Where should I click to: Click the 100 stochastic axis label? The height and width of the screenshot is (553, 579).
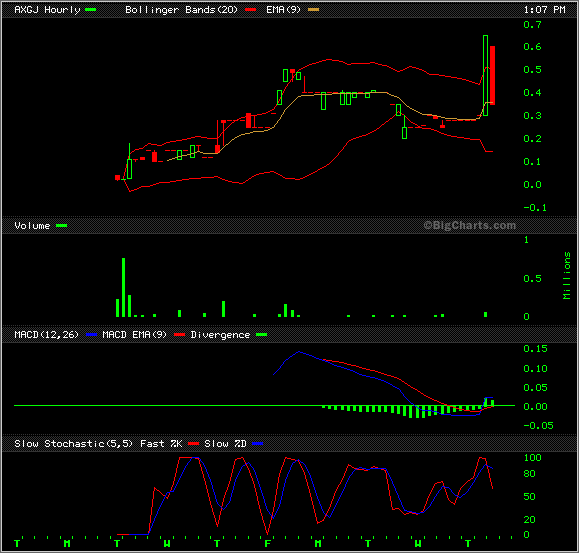532,458
